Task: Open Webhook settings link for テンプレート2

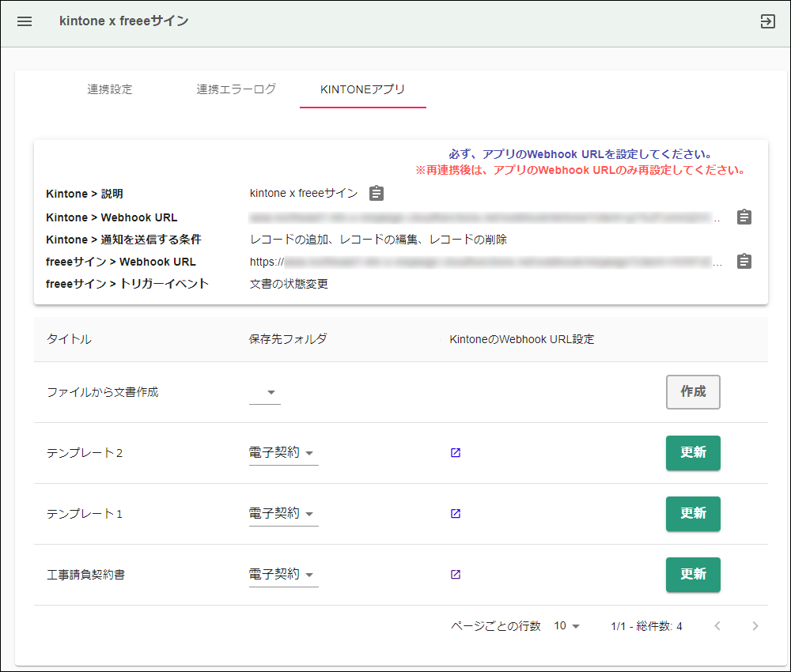Action: [456, 453]
